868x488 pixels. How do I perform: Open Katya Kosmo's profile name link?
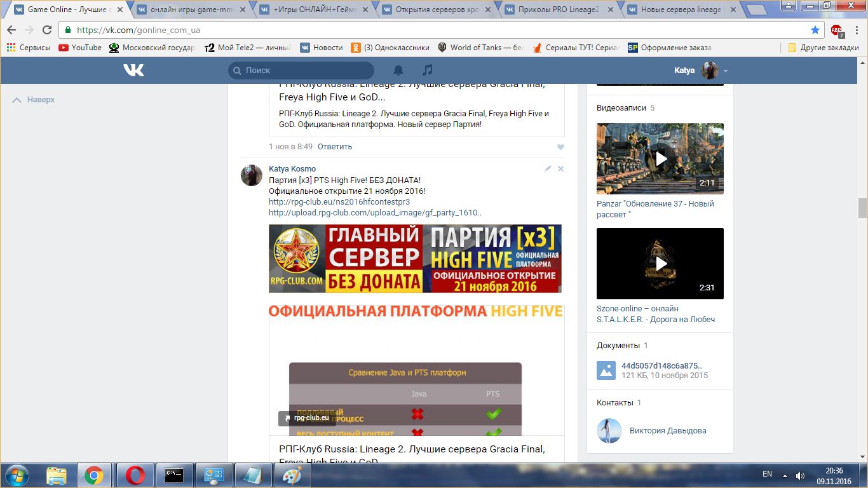[292, 169]
